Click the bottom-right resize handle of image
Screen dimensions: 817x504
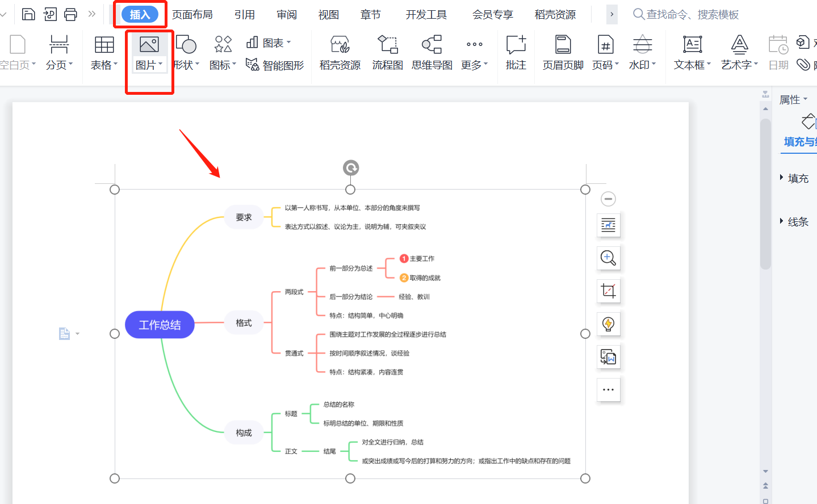(585, 478)
